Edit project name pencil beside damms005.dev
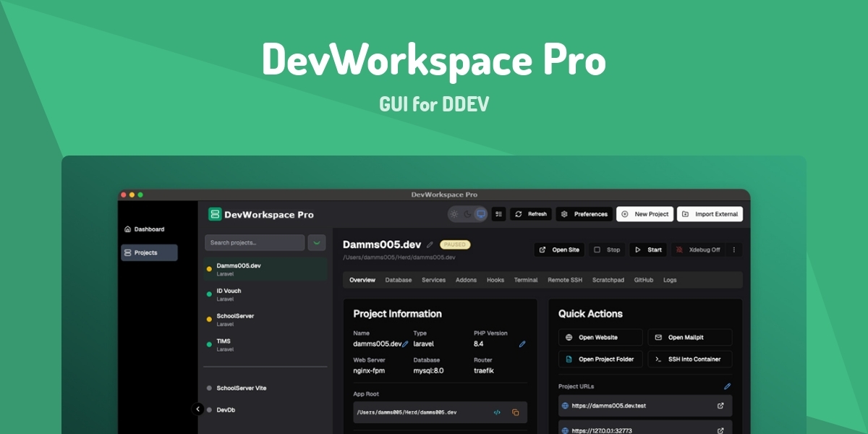The image size is (868, 434). coord(405,344)
